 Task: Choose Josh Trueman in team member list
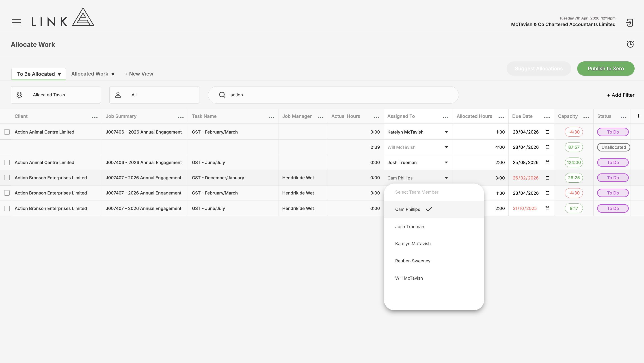coord(434,227)
